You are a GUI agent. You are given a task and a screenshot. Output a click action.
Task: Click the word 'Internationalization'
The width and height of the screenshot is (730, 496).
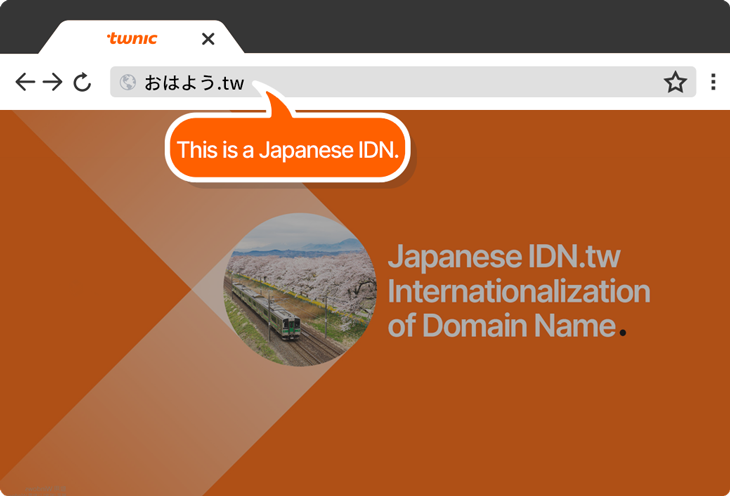[518, 291]
